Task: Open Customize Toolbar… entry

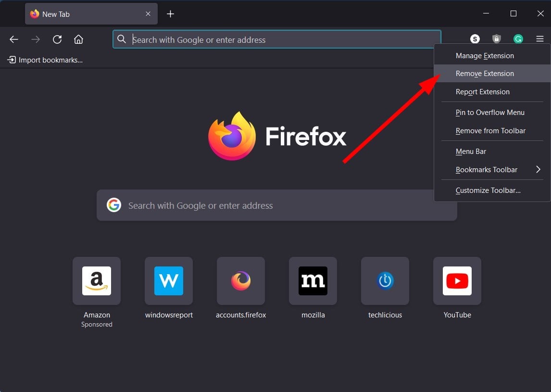Action: click(x=492, y=190)
